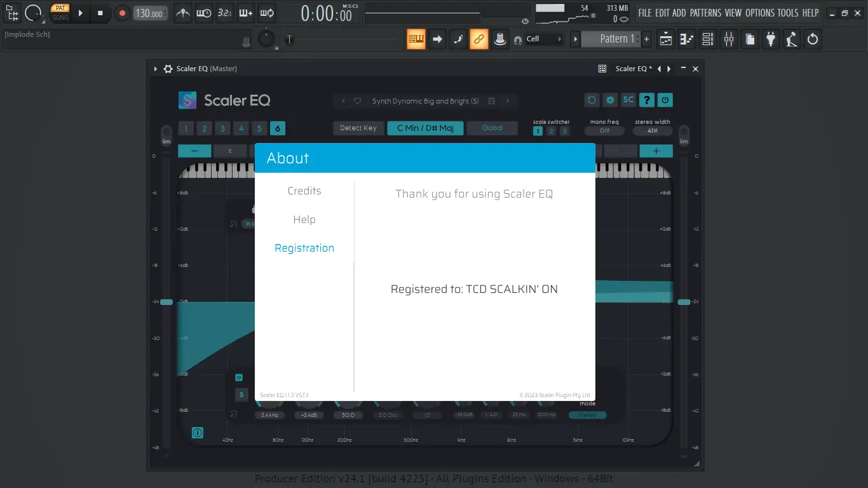
Task: Open the Plugin Picker
Action: (x=771, y=39)
